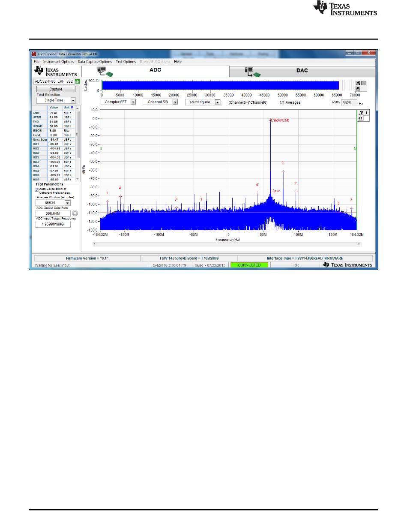Click the Fund. value -2.00 cell
The width and height of the screenshot is (407, 532).
click(x=55, y=135)
